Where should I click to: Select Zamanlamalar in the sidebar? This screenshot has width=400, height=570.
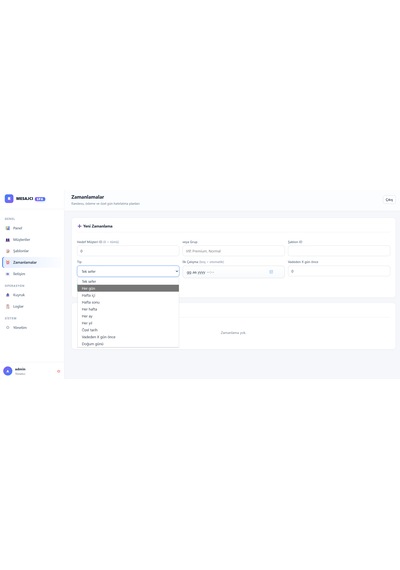pos(31,262)
